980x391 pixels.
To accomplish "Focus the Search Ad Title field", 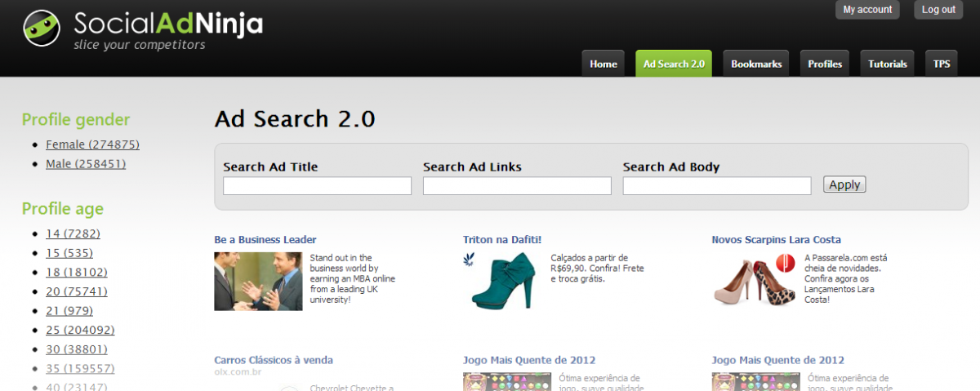I will point(317,186).
